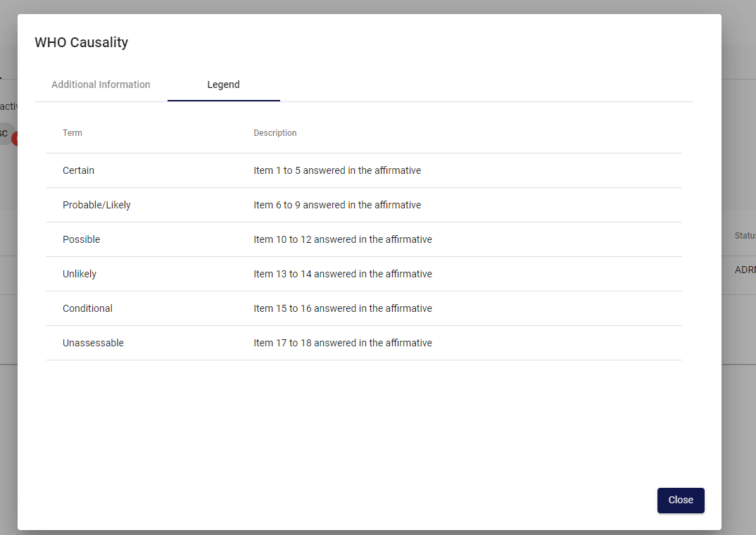Click the Possible term in the legend

[81, 239]
